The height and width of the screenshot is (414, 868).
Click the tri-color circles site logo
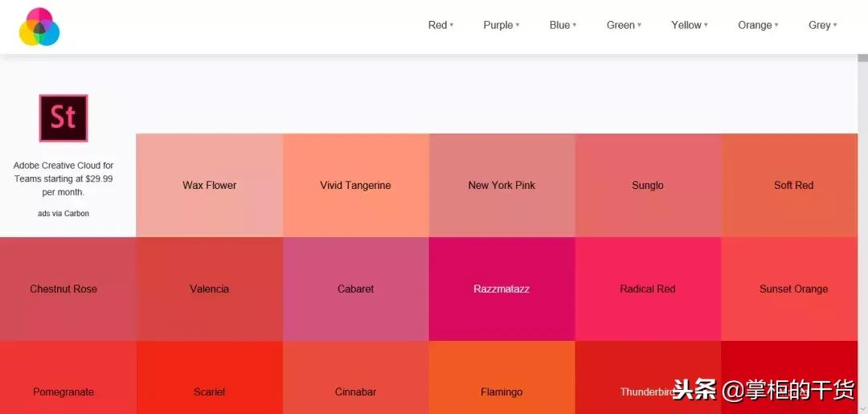(39, 27)
